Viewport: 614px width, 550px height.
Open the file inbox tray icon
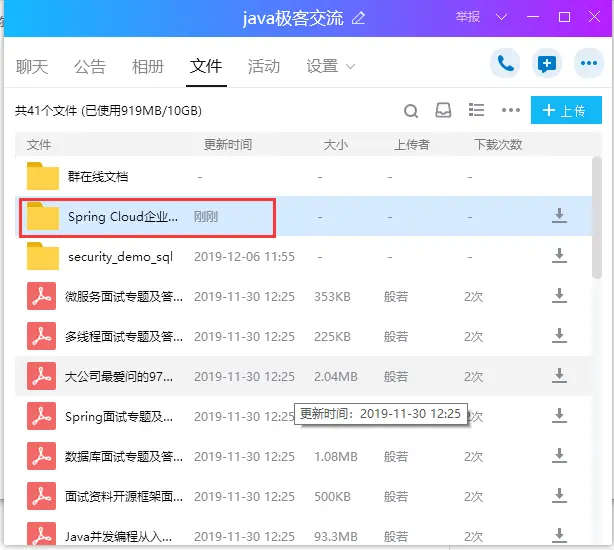tap(444, 111)
